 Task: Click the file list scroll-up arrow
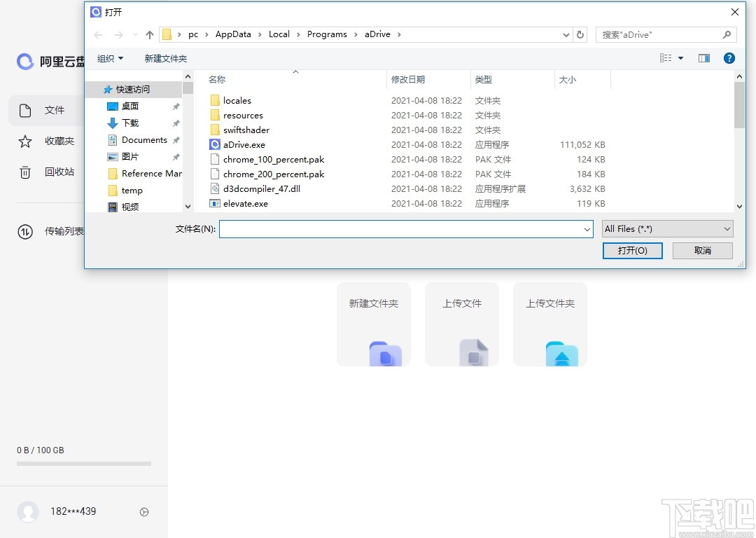(x=740, y=76)
